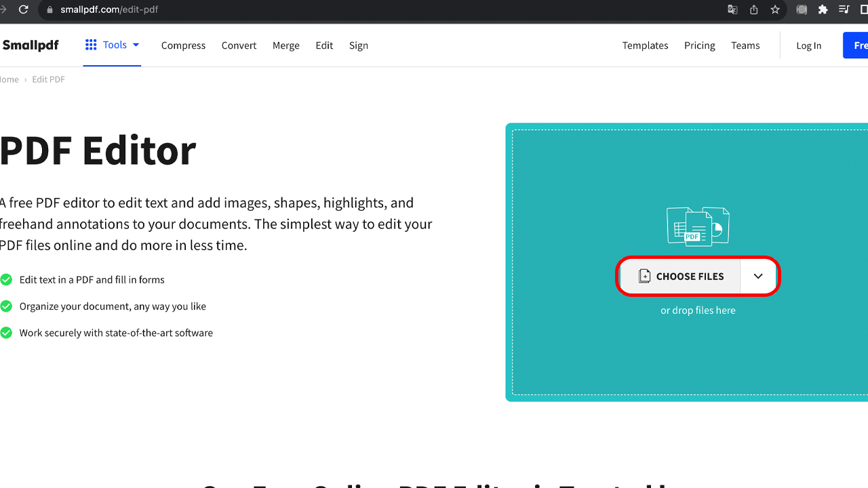The image size is (868, 488).
Task: Open the Sign menu item
Action: [359, 45]
